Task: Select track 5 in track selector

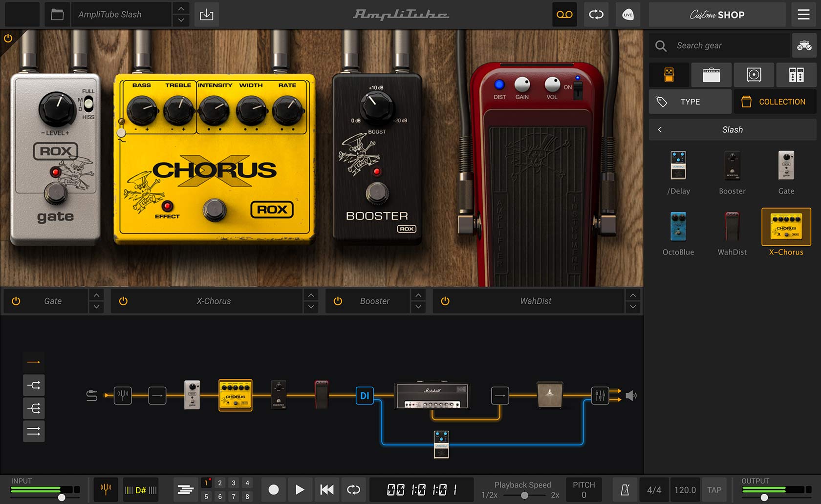Action: click(x=206, y=496)
